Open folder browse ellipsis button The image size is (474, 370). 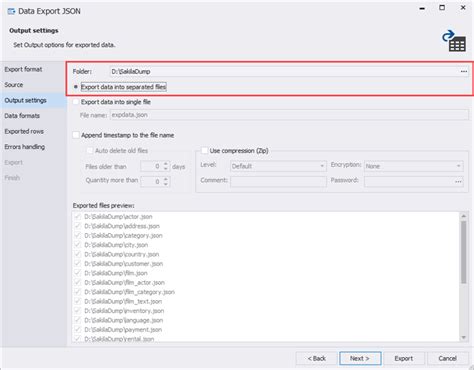point(464,71)
